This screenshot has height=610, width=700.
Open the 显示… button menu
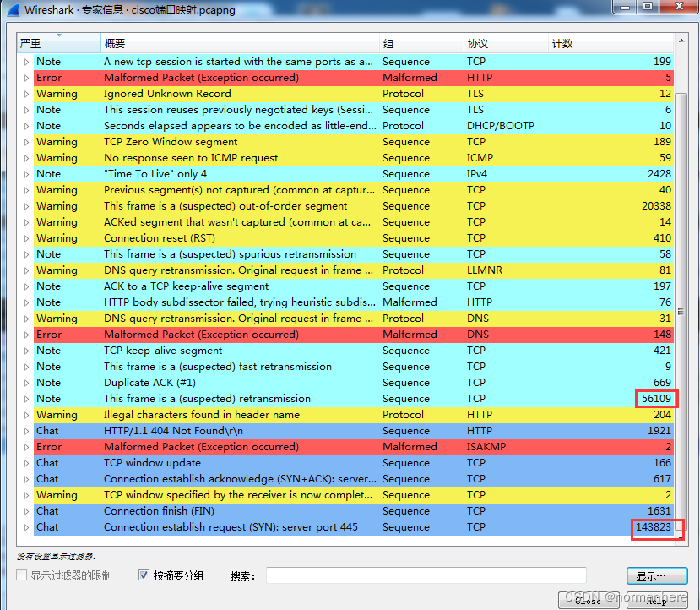coord(657,576)
